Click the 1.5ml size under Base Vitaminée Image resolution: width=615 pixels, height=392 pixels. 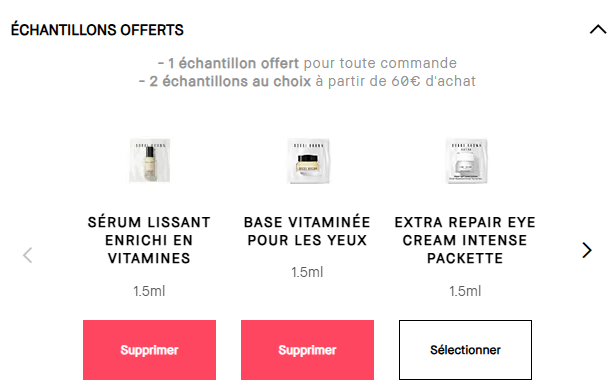coord(307,272)
